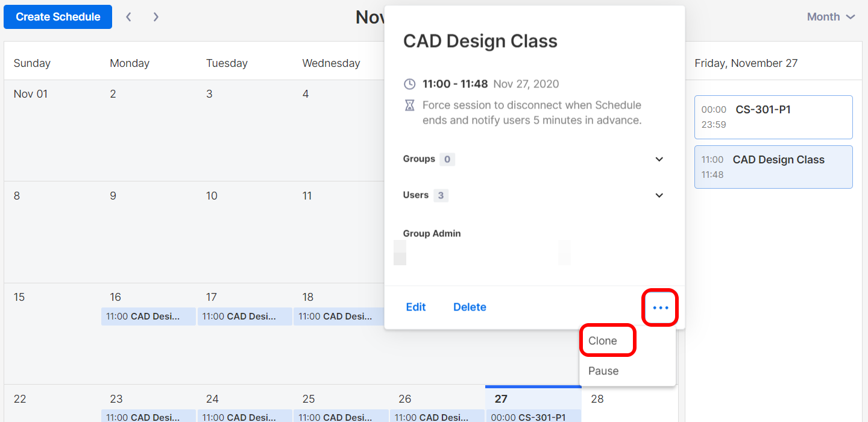Open the Month view dropdown

pyautogui.click(x=831, y=17)
